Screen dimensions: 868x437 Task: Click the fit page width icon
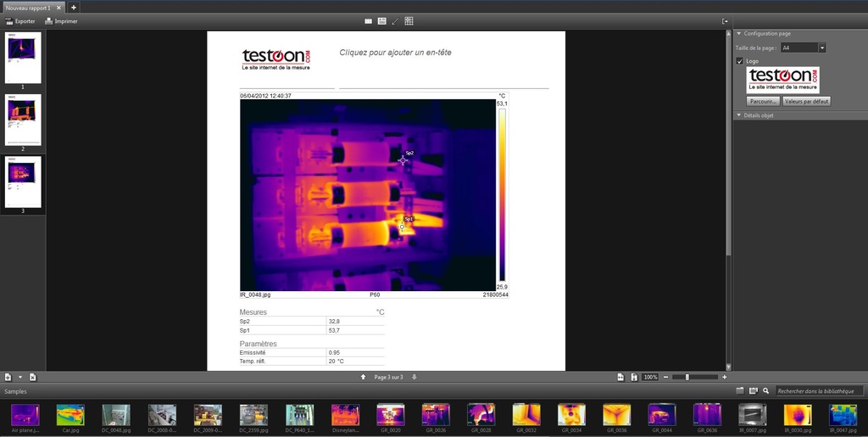tap(620, 378)
